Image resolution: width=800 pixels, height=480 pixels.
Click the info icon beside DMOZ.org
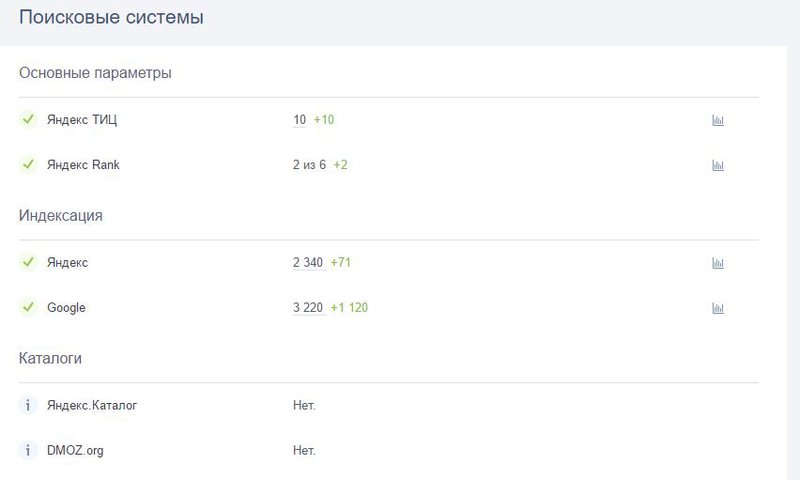click(x=28, y=451)
